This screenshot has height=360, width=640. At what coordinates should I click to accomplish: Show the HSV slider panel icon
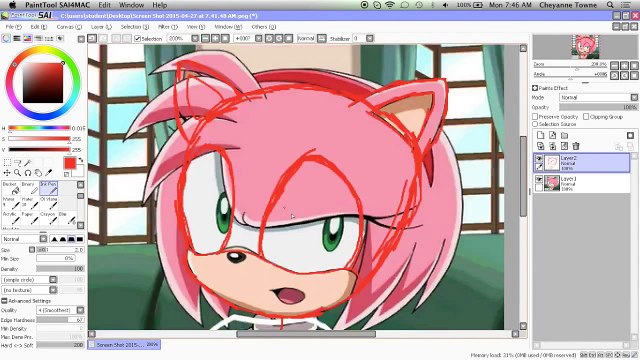27,38
